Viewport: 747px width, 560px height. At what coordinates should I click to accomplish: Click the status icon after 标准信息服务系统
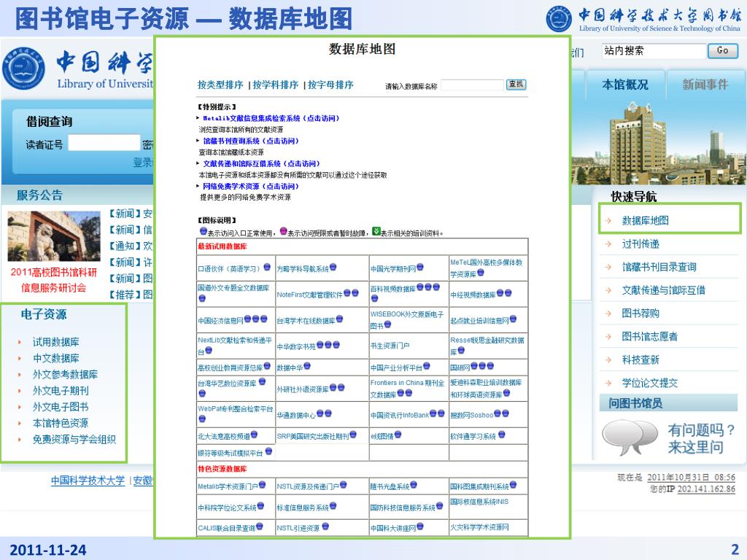[x=333, y=506]
